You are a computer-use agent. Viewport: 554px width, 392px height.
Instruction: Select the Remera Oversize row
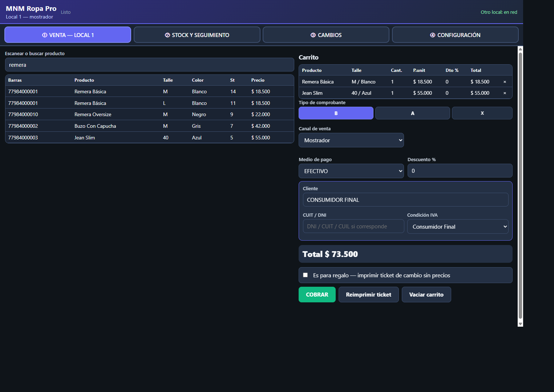(150, 114)
